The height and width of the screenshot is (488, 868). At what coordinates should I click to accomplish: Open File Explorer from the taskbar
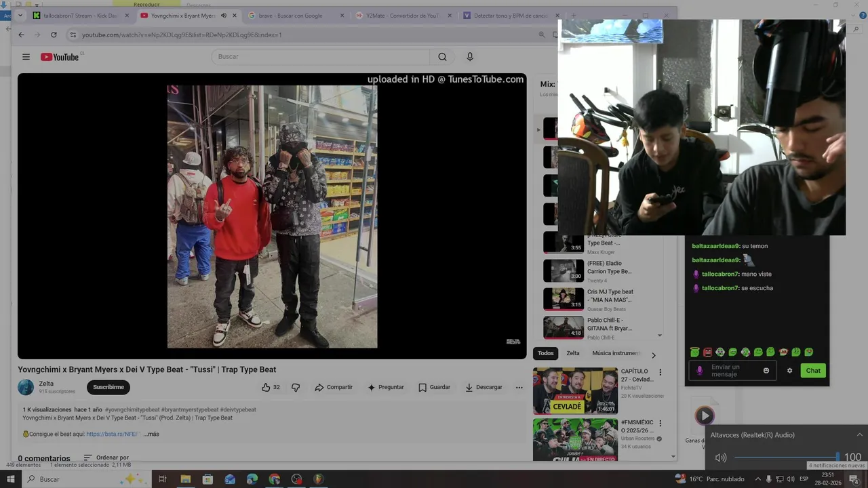click(185, 479)
